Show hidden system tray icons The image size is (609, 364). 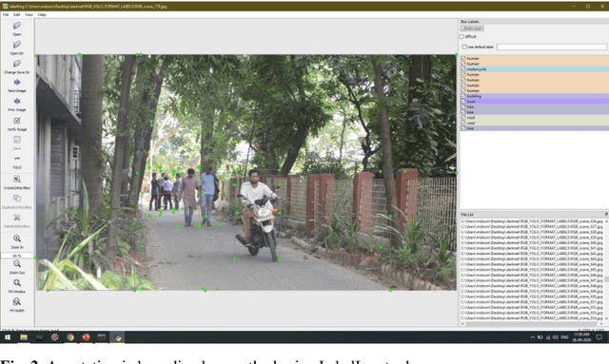point(532,337)
